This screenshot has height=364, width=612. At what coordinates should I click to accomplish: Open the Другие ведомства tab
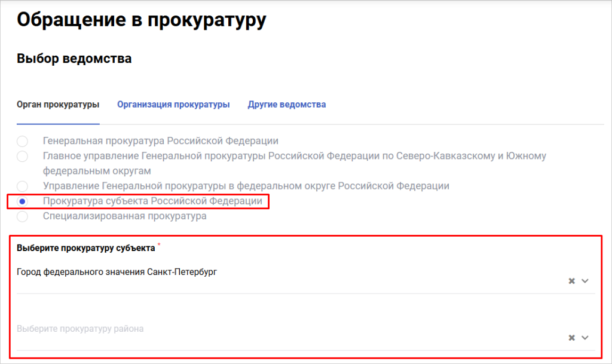click(287, 105)
